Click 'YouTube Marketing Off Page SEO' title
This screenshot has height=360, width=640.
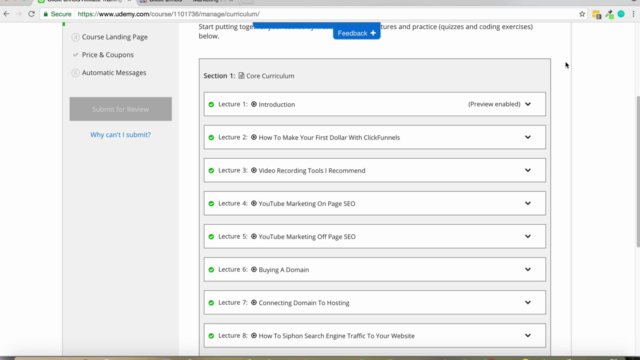point(307,237)
